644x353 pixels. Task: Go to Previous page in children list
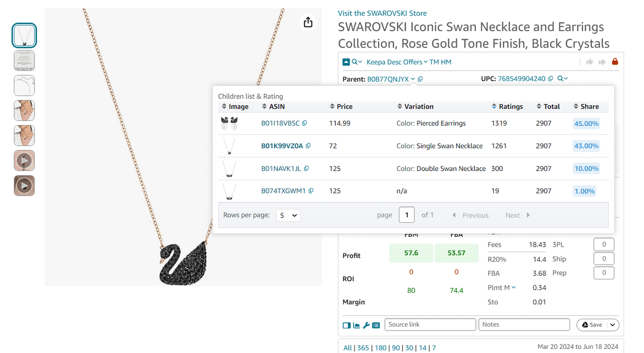[x=471, y=215]
